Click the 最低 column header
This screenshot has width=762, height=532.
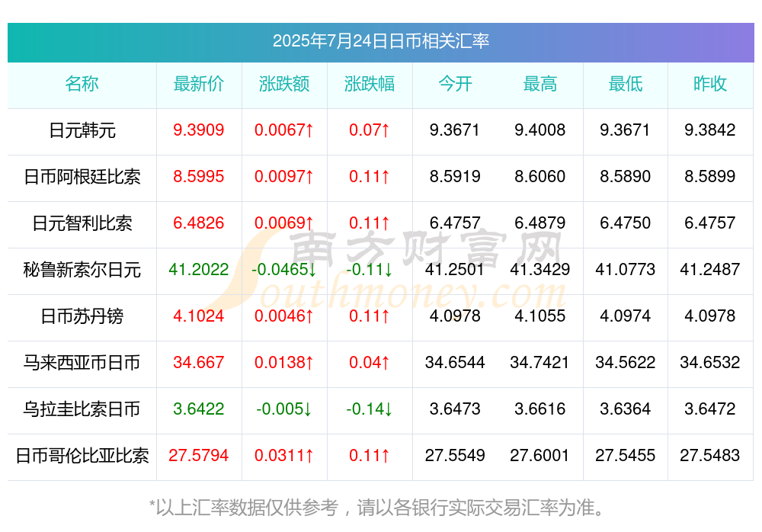[626, 84]
